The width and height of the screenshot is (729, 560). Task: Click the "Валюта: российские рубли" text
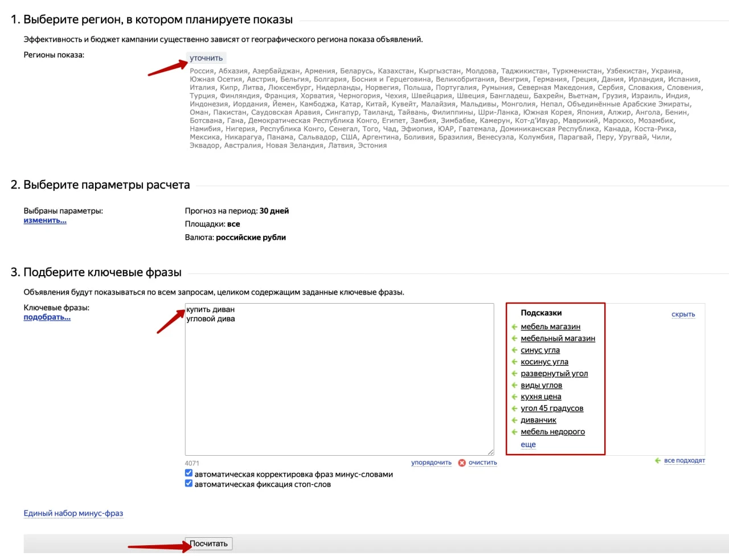pos(235,238)
